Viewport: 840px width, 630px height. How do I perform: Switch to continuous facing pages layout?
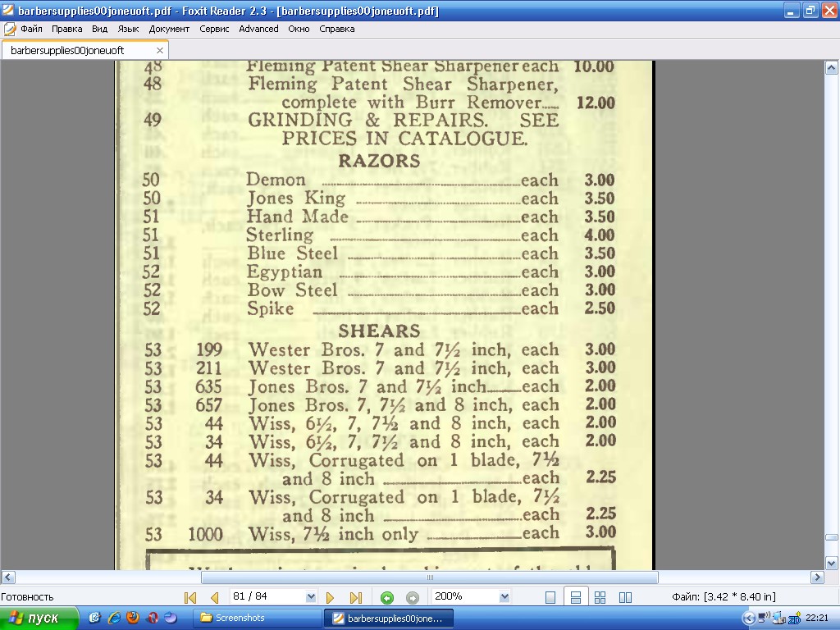pyautogui.click(x=600, y=597)
